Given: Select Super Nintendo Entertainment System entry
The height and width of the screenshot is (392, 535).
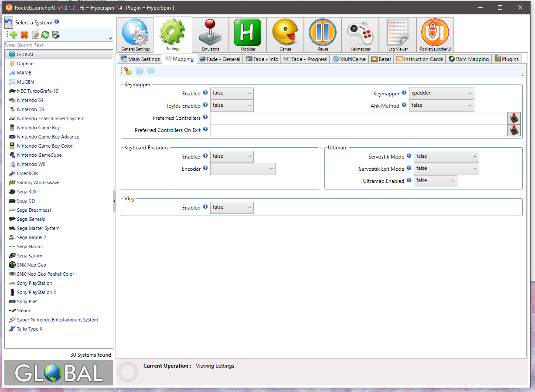Looking at the screenshot, I should click(59, 320).
